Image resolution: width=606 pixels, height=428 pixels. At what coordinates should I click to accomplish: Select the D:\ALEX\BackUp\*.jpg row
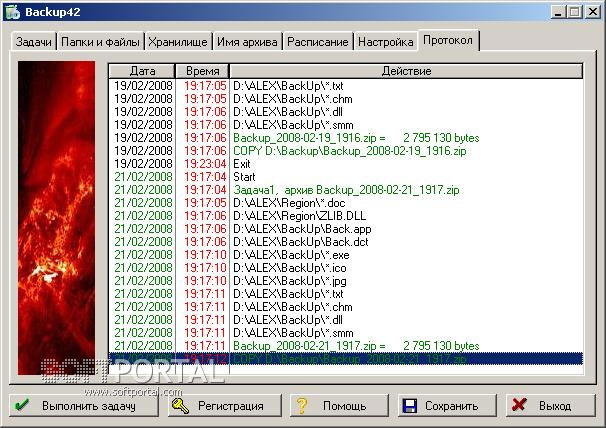pyautogui.click(x=346, y=281)
